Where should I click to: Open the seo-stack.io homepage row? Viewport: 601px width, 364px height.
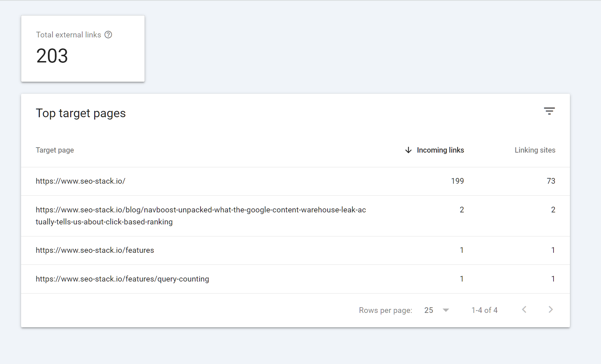pyautogui.click(x=81, y=181)
